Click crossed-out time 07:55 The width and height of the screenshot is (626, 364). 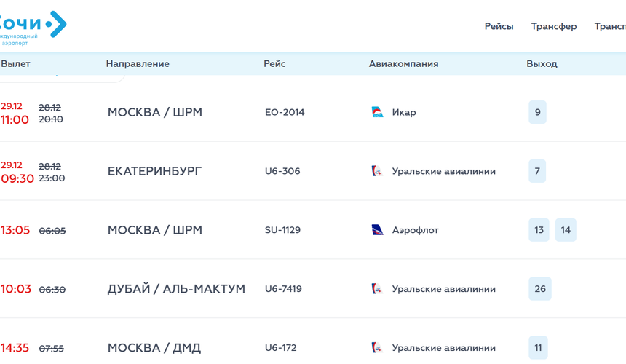pyautogui.click(x=51, y=349)
